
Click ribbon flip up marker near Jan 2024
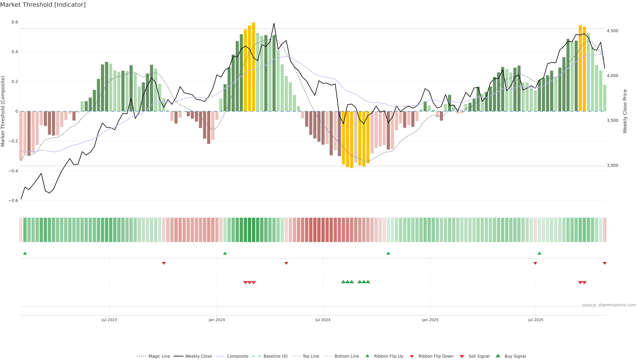coord(225,253)
